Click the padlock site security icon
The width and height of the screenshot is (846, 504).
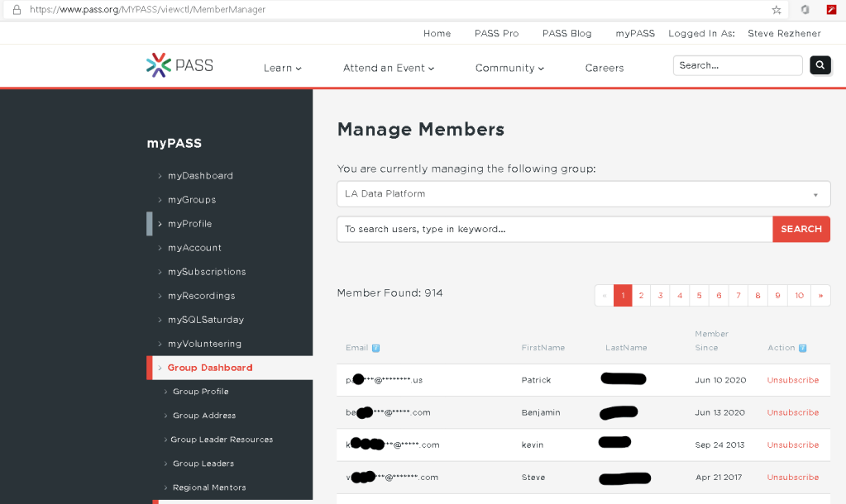point(16,10)
